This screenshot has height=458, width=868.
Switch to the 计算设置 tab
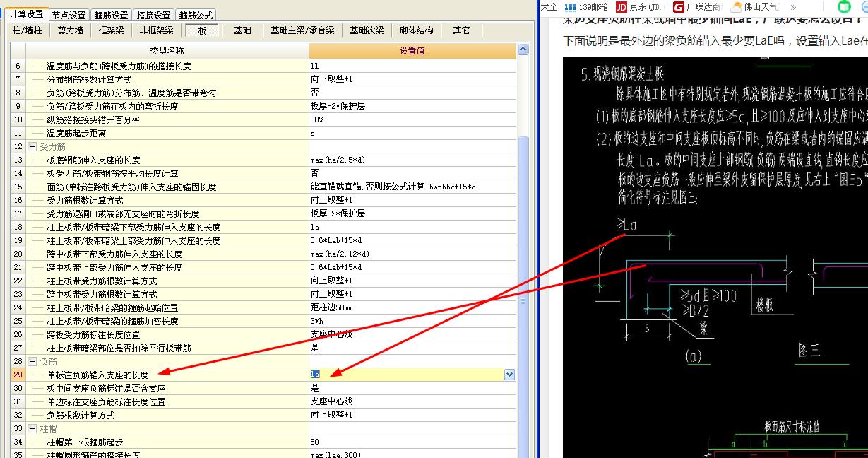(26, 14)
